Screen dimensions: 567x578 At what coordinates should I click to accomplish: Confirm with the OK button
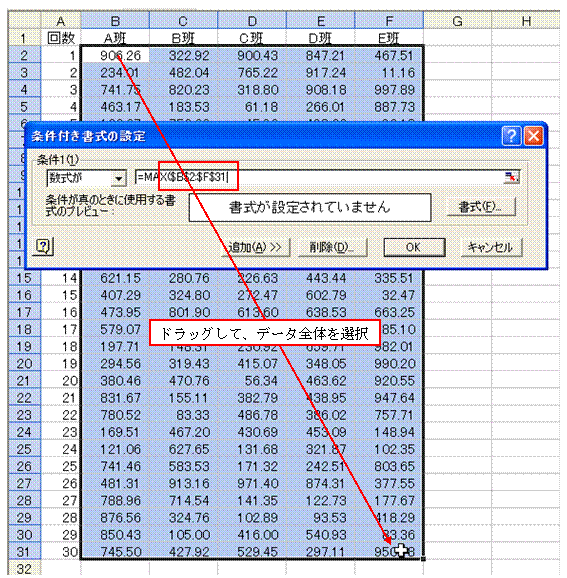(x=414, y=247)
